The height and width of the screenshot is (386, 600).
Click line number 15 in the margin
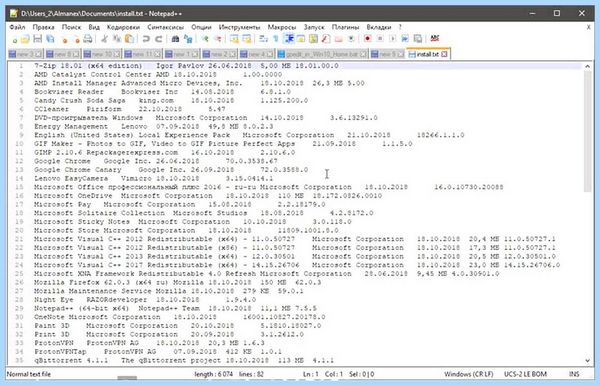pos(19,187)
